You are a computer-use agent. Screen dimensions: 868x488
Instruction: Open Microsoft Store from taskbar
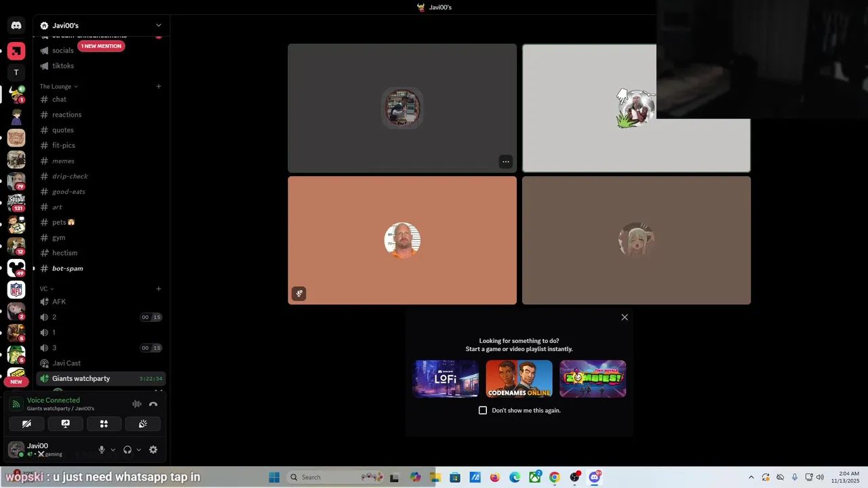tap(455, 477)
